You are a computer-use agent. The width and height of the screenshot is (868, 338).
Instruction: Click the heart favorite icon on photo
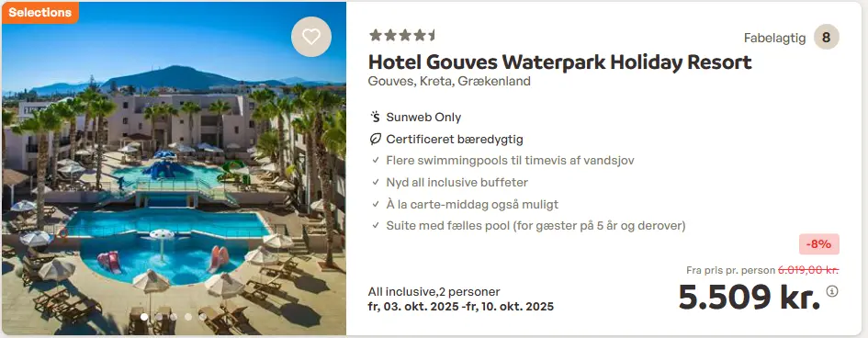pyautogui.click(x=311, y=37)
